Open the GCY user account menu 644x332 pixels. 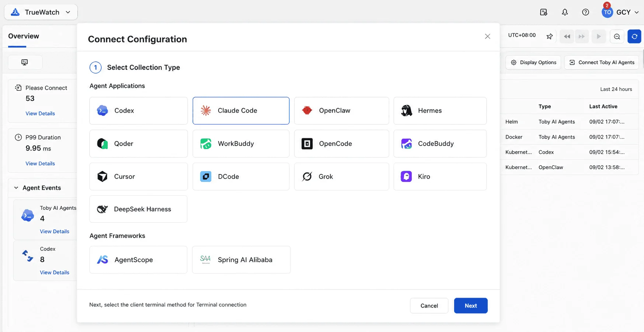620,12
